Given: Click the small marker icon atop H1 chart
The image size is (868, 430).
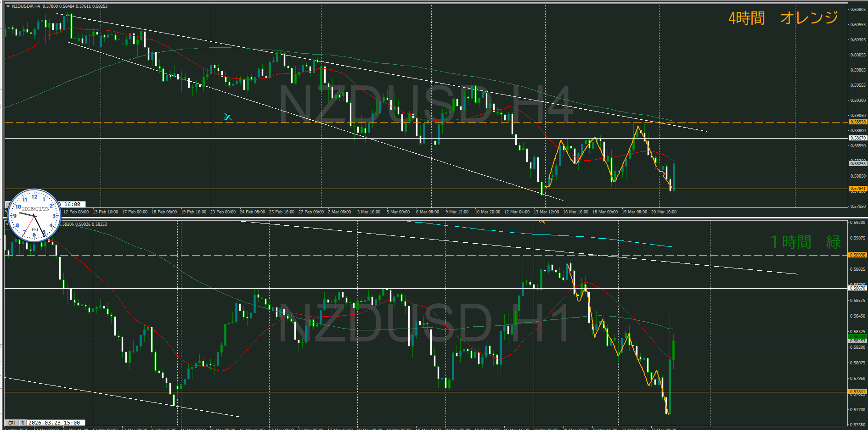Looking at the screenshot, I should 541,222.
